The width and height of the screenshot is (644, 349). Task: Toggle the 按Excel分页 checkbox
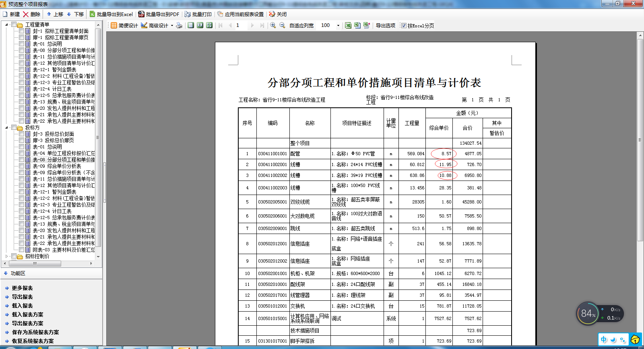(x=404, y=25)
